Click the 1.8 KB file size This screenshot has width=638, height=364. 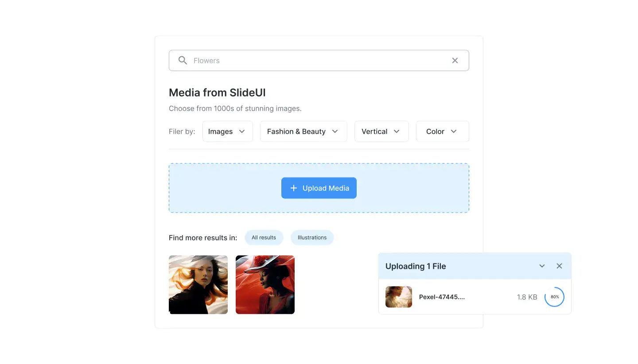click(527, 297)
